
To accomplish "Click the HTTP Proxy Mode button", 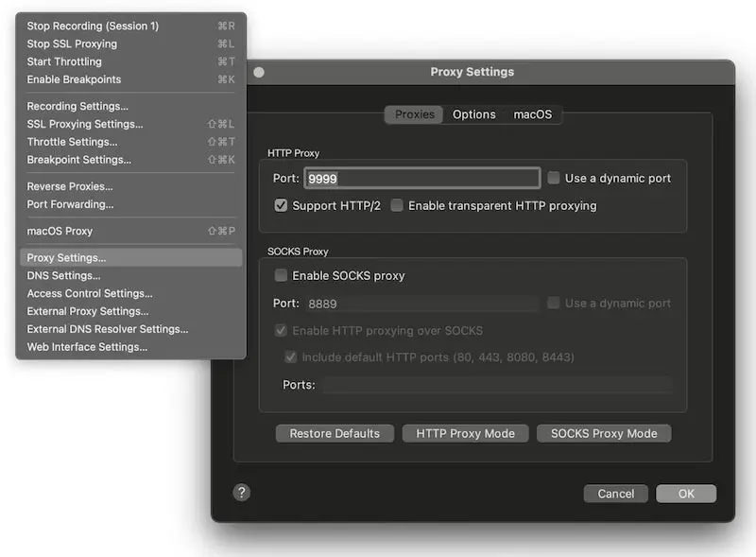I will coord(465,433).
